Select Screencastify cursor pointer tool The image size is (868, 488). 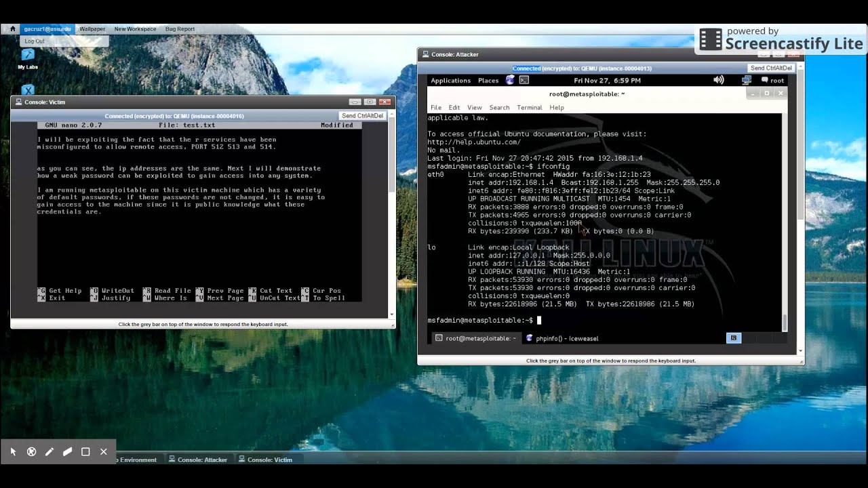click(13, 451)
